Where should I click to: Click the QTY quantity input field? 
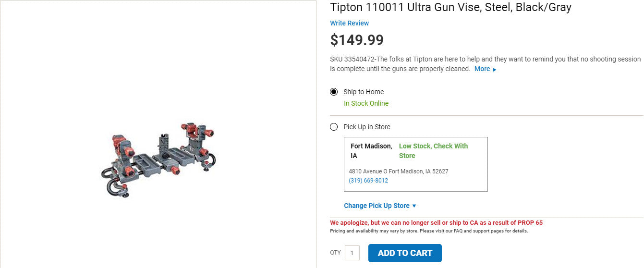click(352, 253)
